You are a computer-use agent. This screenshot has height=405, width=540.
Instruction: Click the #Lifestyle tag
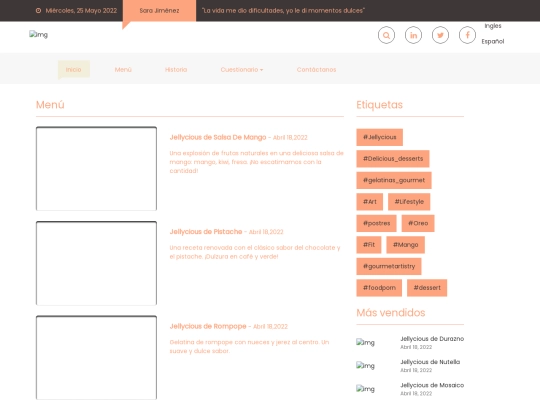[409, 202]
